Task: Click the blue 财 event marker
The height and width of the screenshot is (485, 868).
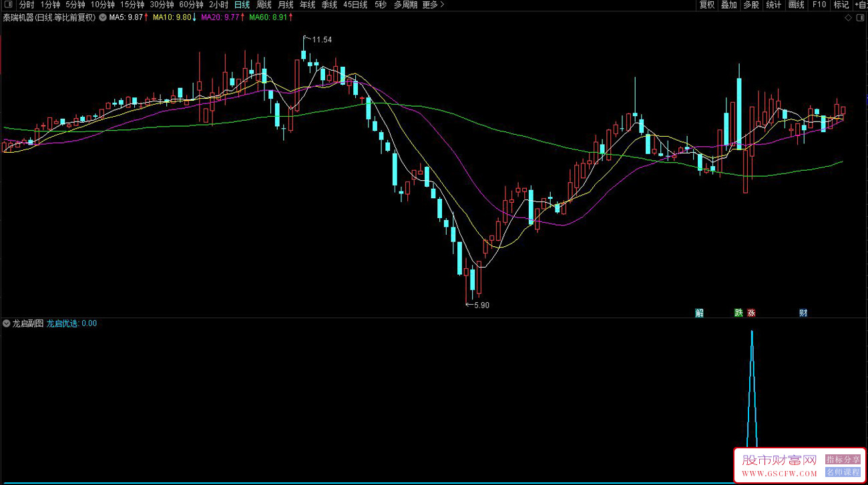Action: (x=803, y=312)
